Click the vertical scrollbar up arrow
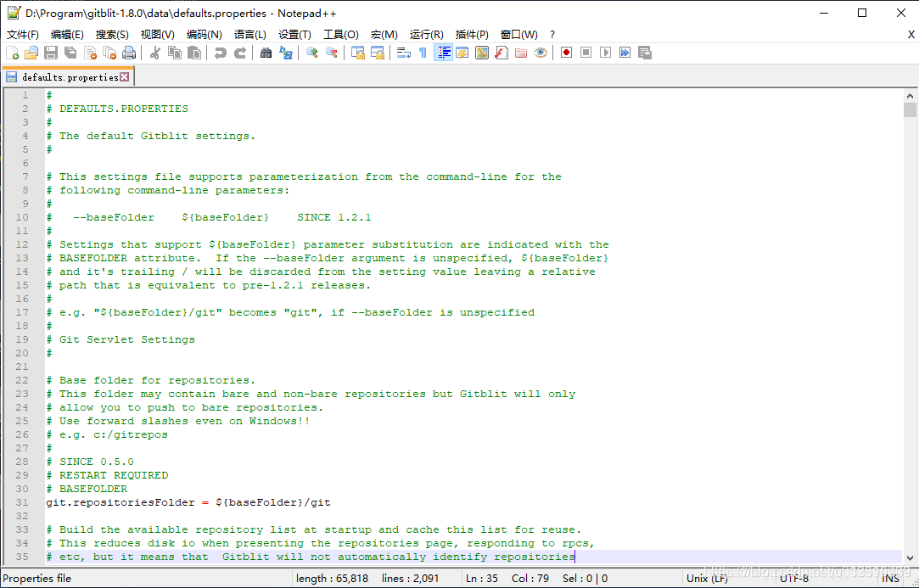Image resolution: width=919 pixels, height=588 pixels. (910, 96)
